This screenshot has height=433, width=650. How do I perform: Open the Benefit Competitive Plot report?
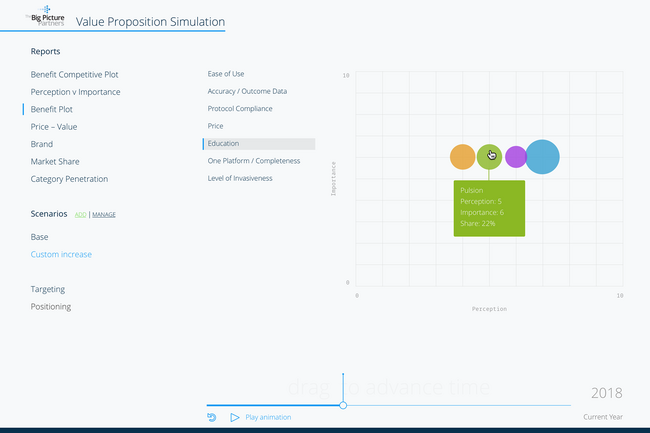point(75,75)
